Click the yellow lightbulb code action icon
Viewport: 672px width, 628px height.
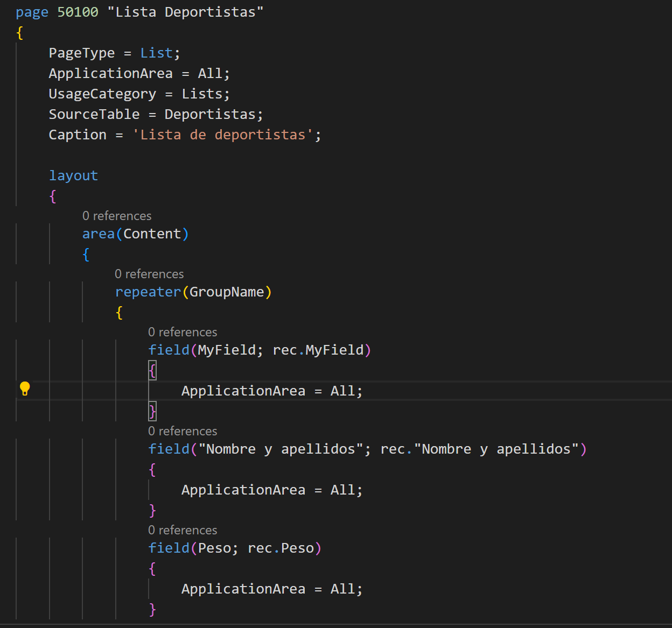click(25, 389)
